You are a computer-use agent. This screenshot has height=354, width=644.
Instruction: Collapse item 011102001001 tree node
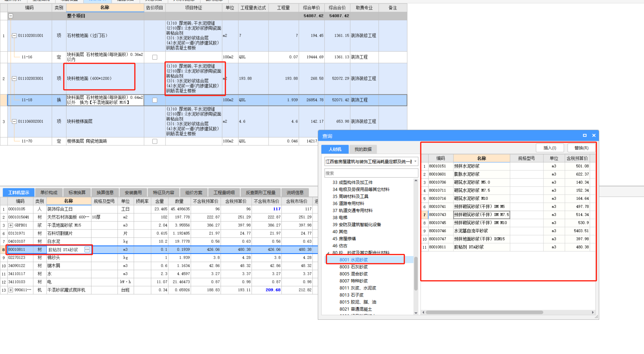pos(14,35)
